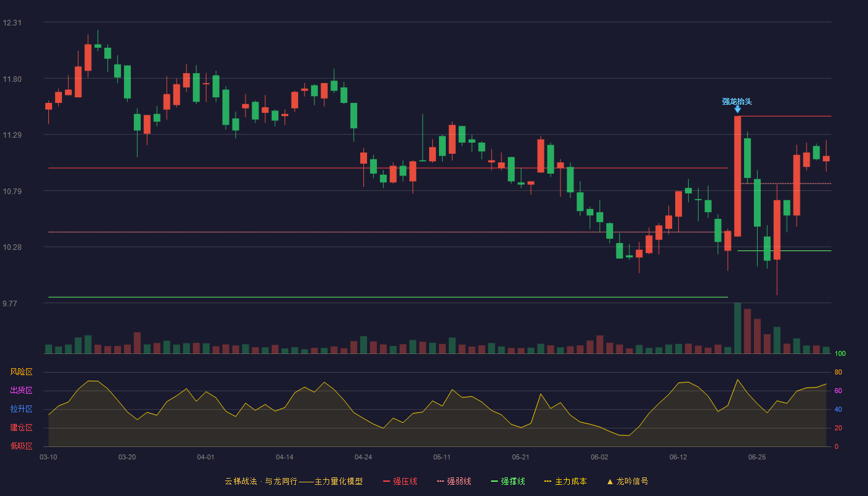868x496 pixels.
Task: Click the green 100 indicator scale value
Action: pyautogui.click(x=840, y=354)
